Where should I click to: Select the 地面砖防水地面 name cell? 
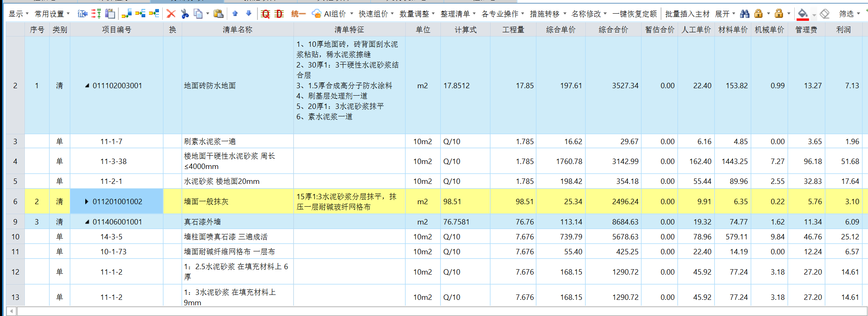(x=238, y=85)
